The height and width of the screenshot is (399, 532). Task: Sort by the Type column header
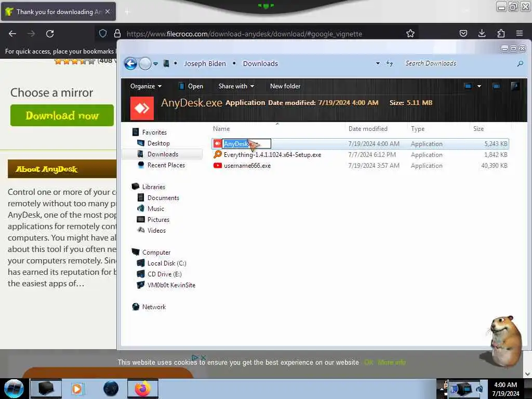[418, 129]
